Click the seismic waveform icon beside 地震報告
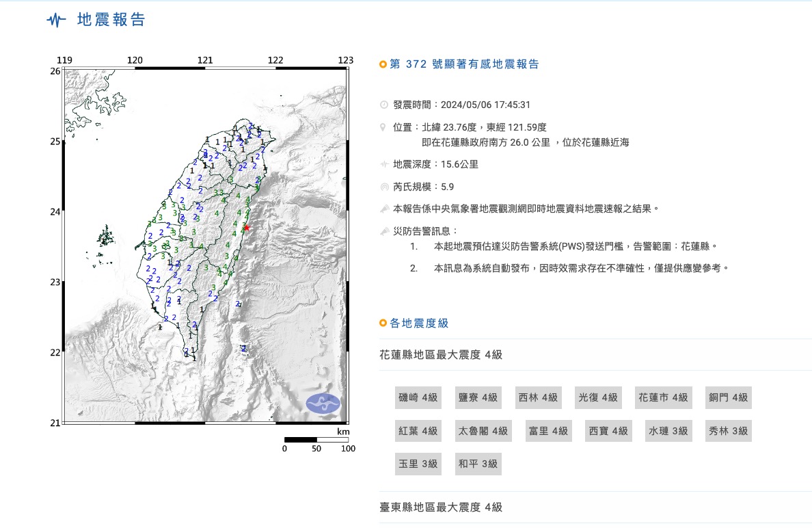This screenshot has height=528, width=812. [x=57, y=21]
